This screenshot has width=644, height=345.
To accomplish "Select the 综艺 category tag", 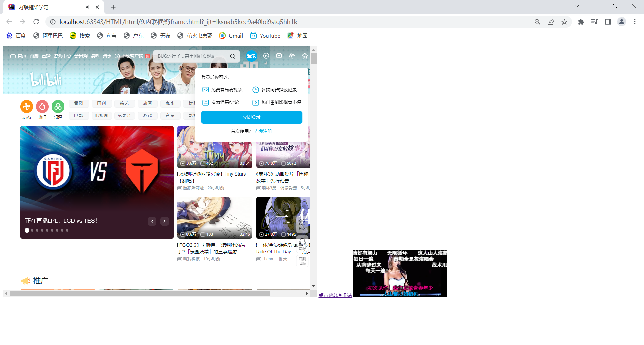I will 124,103.
